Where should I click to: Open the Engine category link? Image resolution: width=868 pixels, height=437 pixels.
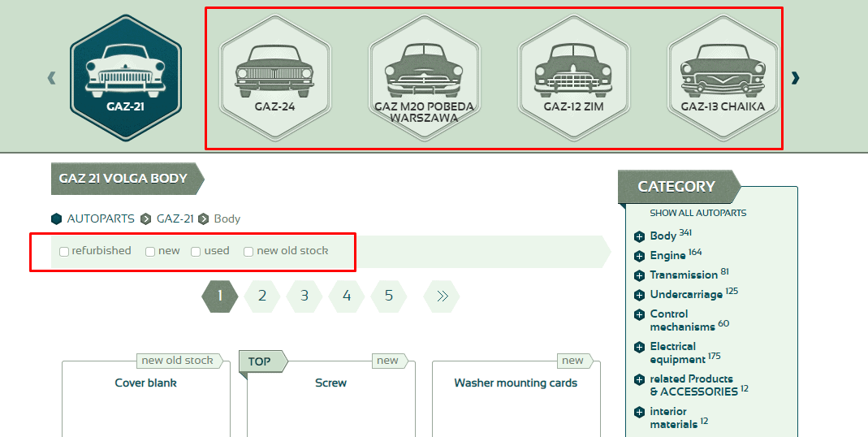pyautogui.click(x=667, y=255)
